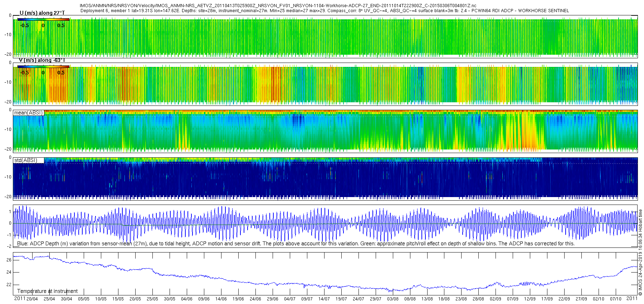Image resolution: width=644 pixels, height=304 pixels.
Task: Click the Deployment 6 metadata line
Action: point(325,11)
